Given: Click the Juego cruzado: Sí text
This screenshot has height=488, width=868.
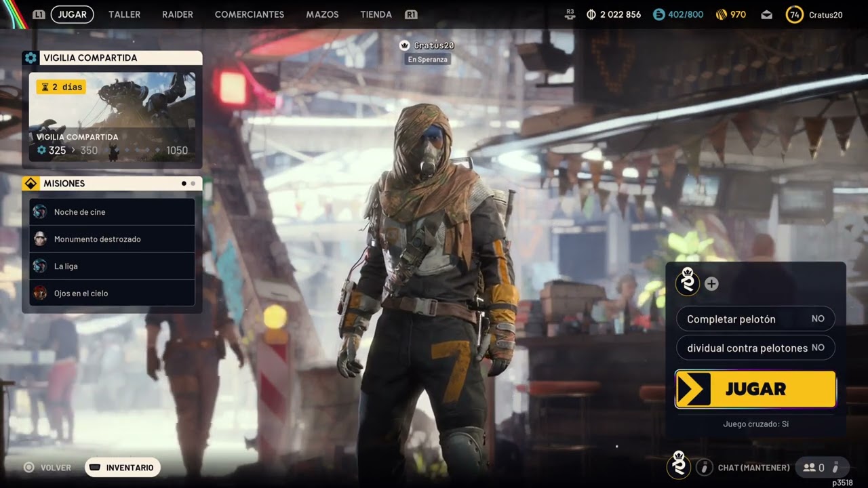Looking at the screenshot, I should (755, 424).
